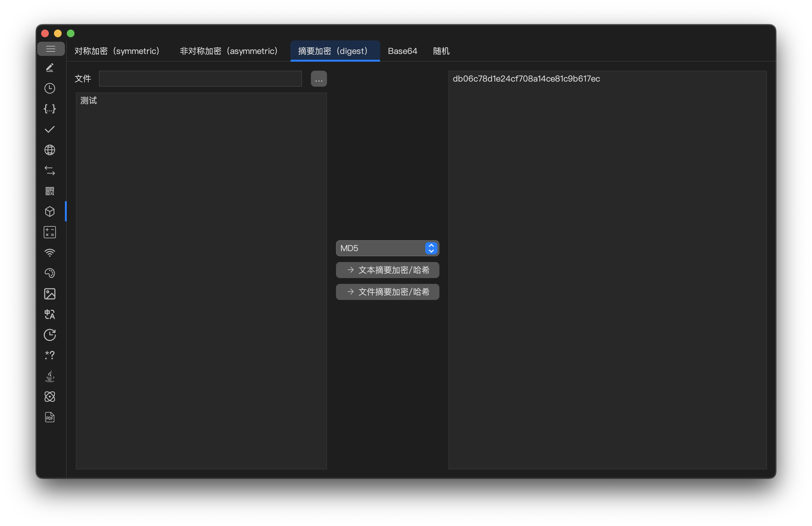Open the Java tool icon

pyautogui.click(x=50, y=376)
